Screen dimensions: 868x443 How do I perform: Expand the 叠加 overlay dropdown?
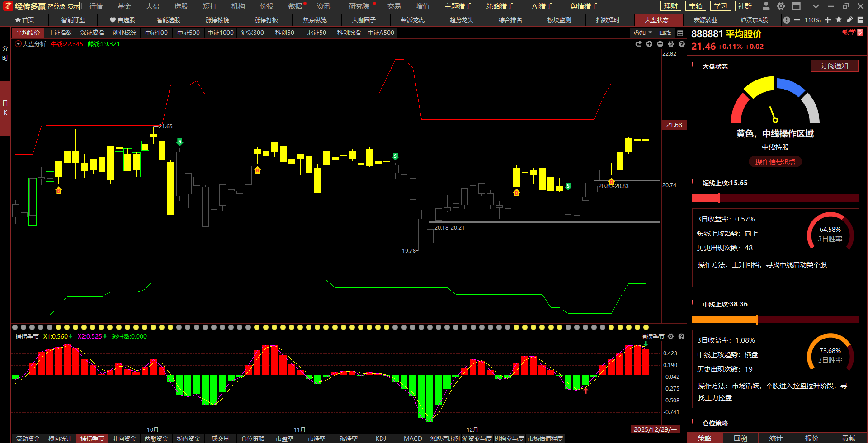[642, 33]
